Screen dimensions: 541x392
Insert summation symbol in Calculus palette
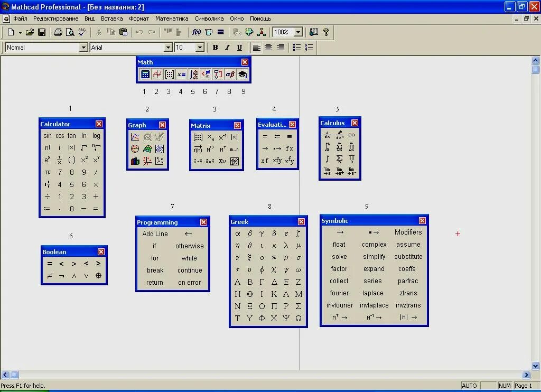click(340, 159)
